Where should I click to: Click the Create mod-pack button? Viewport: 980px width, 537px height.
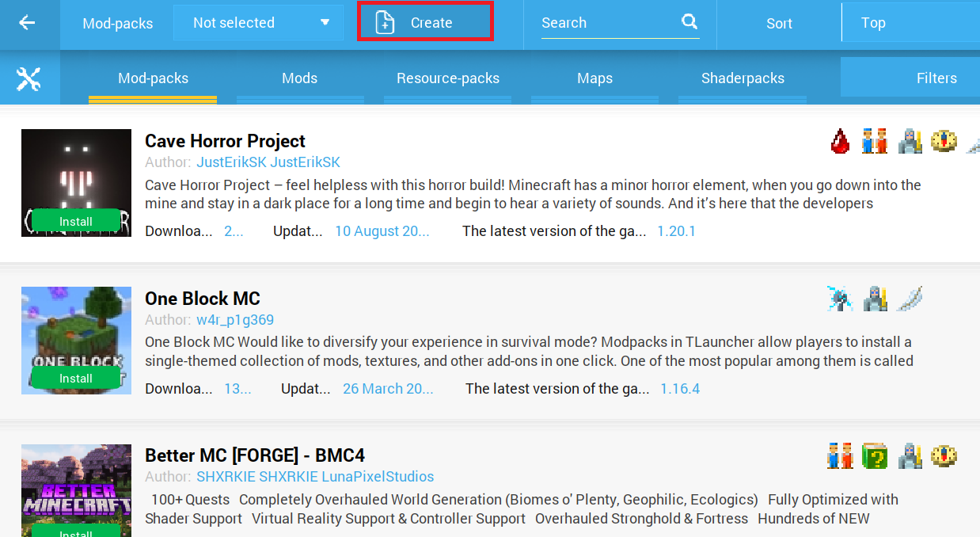(x=425, y=23)
